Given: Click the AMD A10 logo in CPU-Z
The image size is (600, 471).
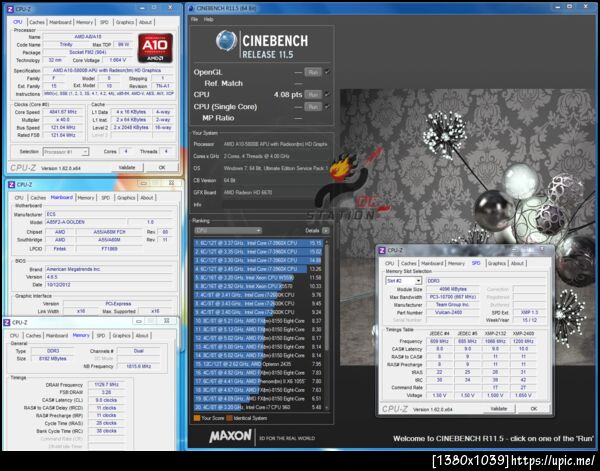Looking at the screenshot, I should click(155, 48).
